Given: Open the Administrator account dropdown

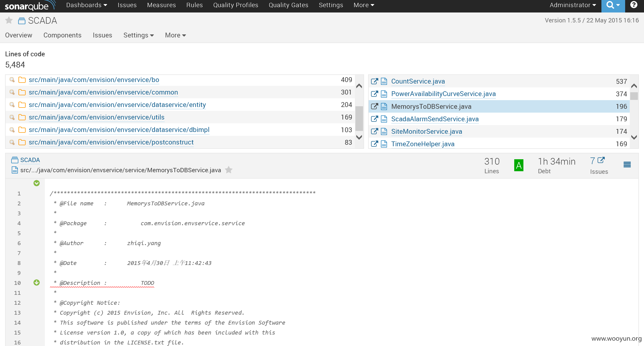Looking at the screenshot, I should coord(573,5).
